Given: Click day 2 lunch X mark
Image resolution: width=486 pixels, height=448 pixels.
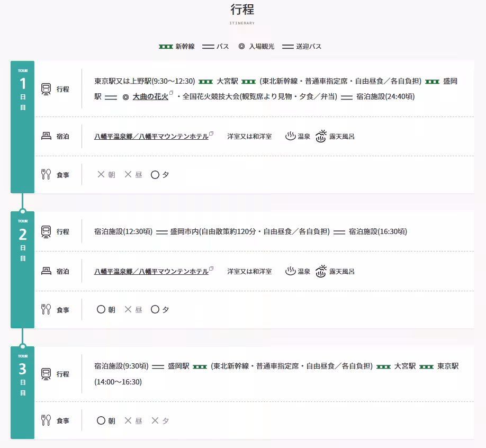Looking at the screenshot, I should coord(128,309).
